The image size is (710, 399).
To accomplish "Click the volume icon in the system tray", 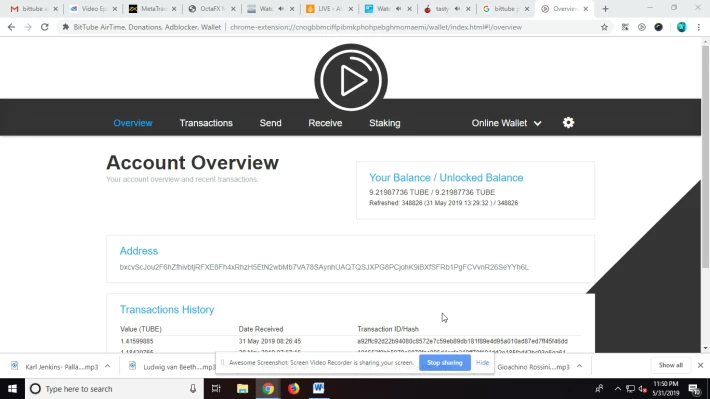I will pos(642,389).
